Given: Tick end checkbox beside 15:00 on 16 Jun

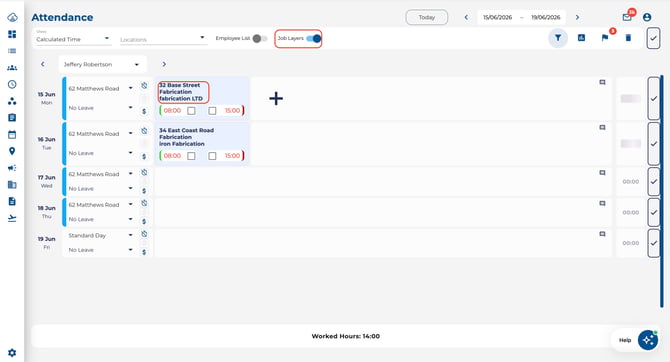Looking at the screenshot, I should point(212,156).
